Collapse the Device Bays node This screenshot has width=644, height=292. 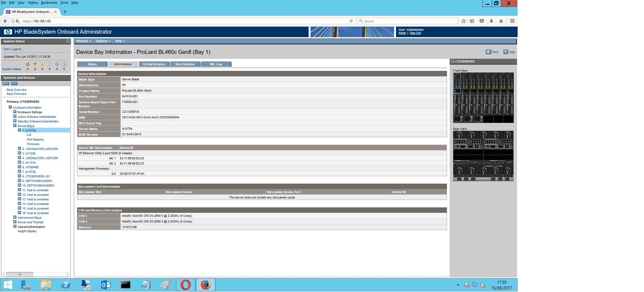(x=15, y=126)
